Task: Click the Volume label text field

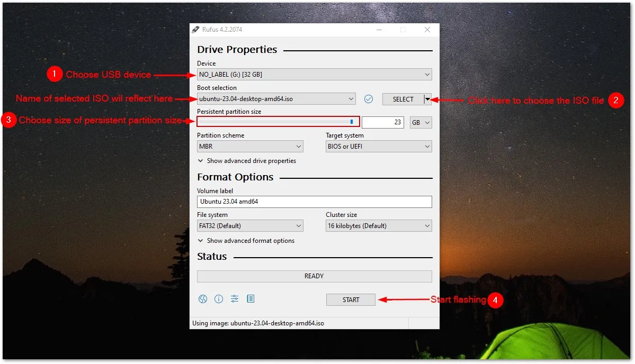Action: point(314,202)
